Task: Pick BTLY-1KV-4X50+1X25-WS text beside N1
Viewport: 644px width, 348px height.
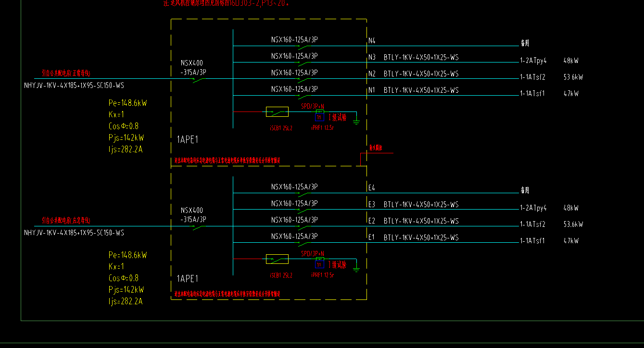Action: click(421, 90)
